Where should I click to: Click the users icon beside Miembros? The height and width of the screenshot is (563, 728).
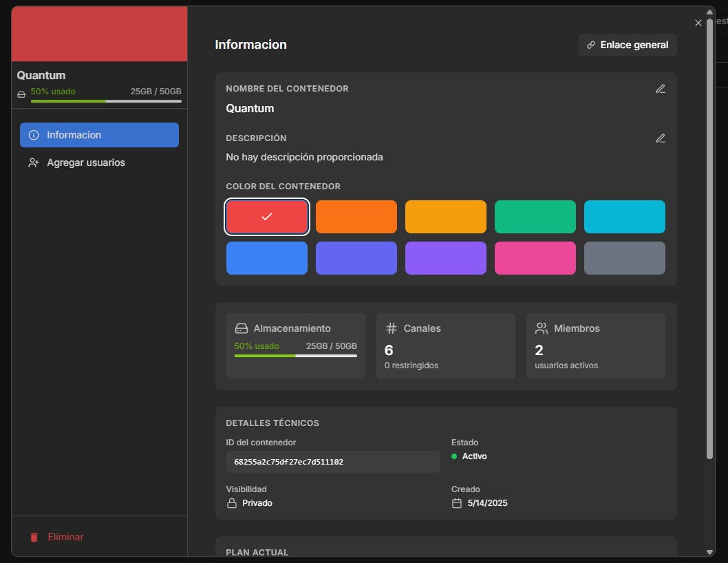pos(542,328)
